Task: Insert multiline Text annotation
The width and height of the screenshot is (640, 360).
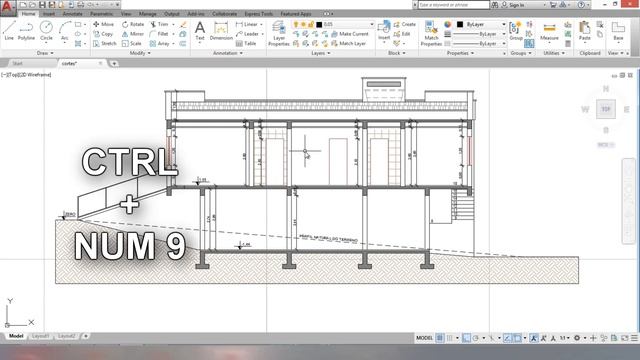Action: (200, 31)
